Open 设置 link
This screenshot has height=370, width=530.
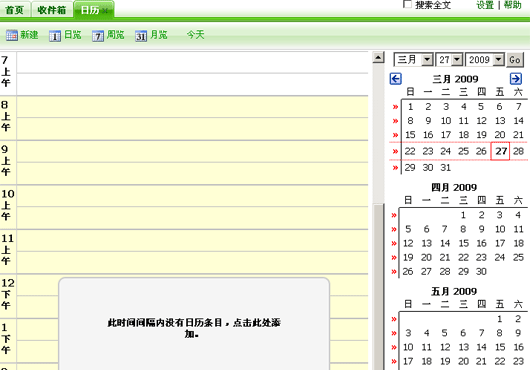(x=485, y=5)
